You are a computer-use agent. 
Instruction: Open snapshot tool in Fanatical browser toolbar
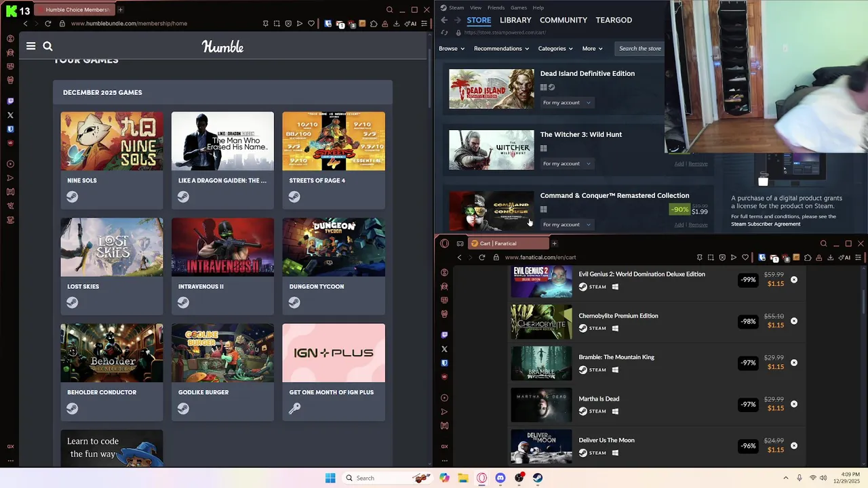pyautogui.click(x=711, y=258)
